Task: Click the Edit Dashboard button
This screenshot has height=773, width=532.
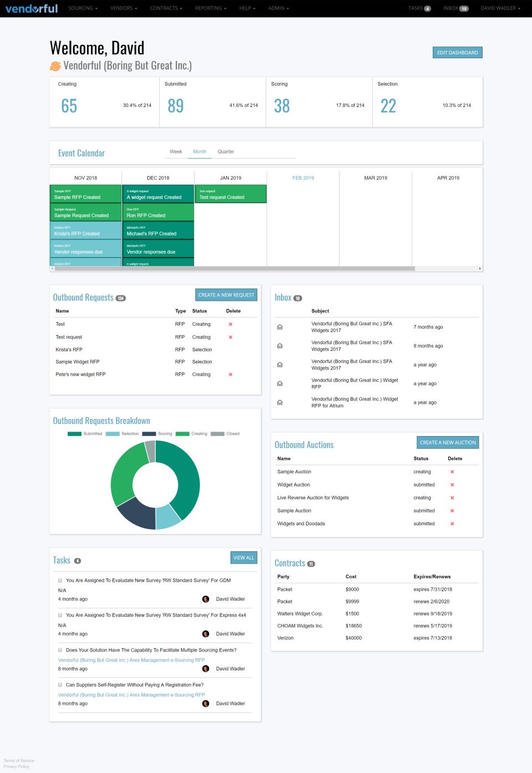Action: (457, 53)
